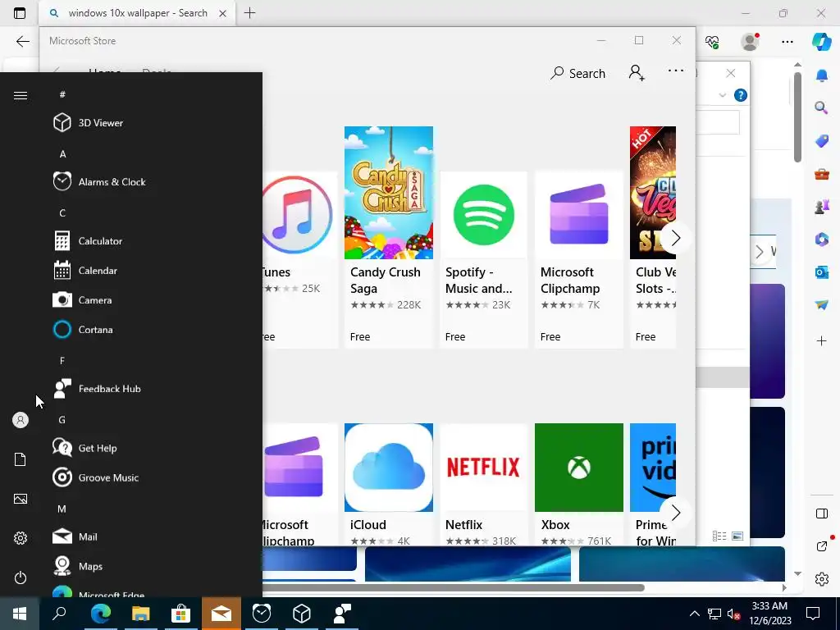This screenshot has width=840, height=630.
Task: Open Edge sidebar Tools briefcase icon
Action: [x=822, y=174]
